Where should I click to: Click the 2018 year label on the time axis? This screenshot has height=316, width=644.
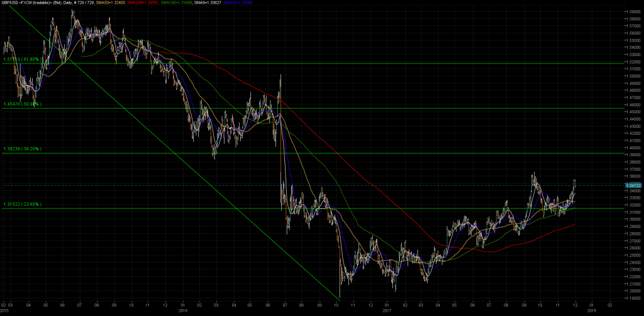[x=592, y=310]
